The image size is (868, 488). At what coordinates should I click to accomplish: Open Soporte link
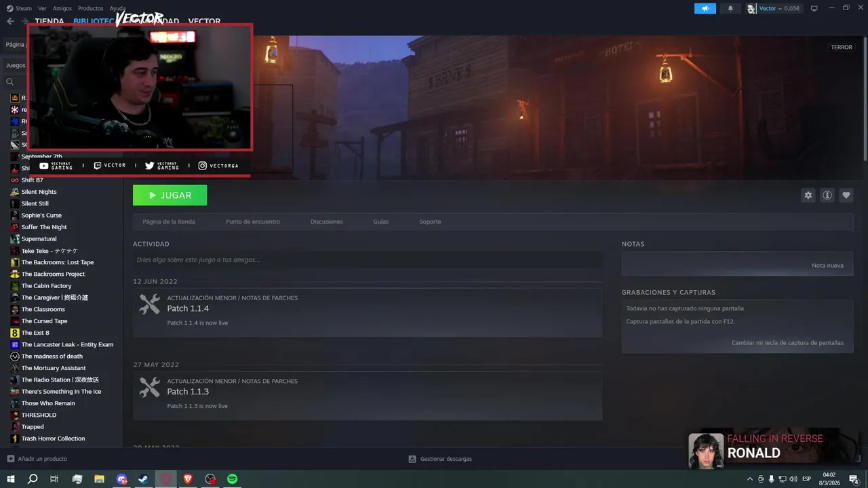tap(430, 222)
